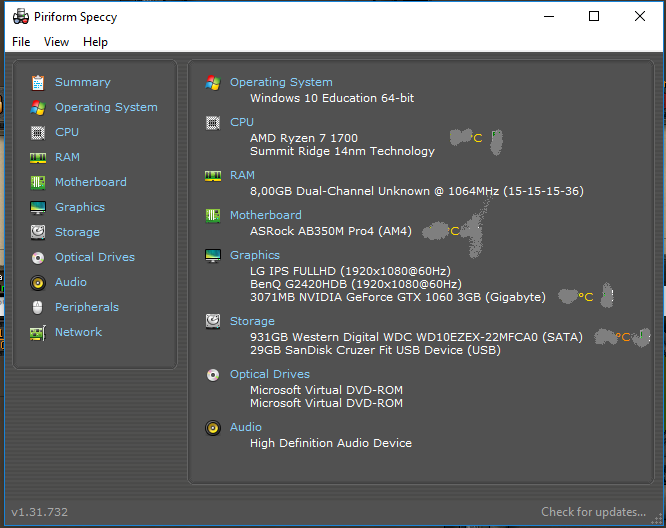Image resolution: width=666 pixels, height=528 pixels.
Task: Show Motherboard details from sidebar
Action: 90,182
